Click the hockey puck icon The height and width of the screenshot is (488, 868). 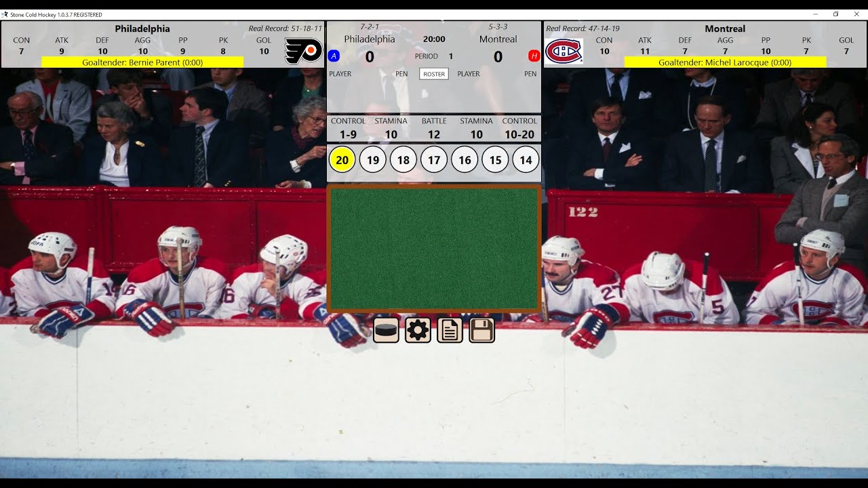(x=386, y=330)
